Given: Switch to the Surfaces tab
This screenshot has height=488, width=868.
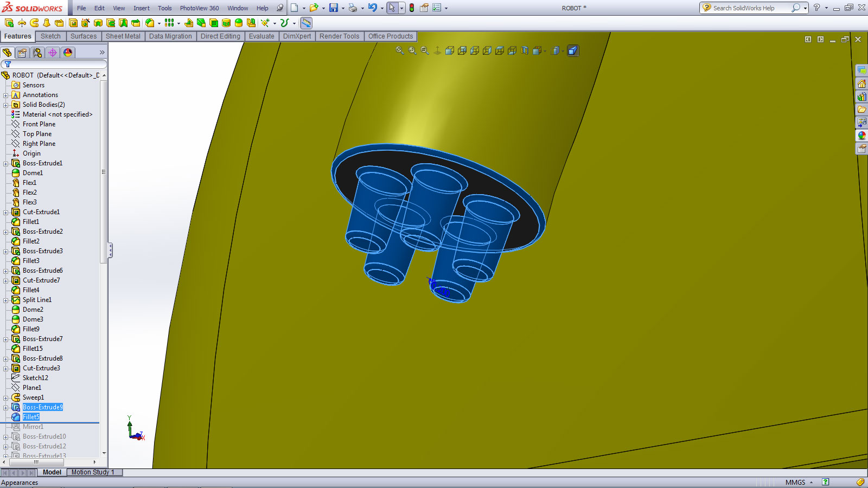Looking at the screenshot, I should pyautogui.click(x=84, y=36).
